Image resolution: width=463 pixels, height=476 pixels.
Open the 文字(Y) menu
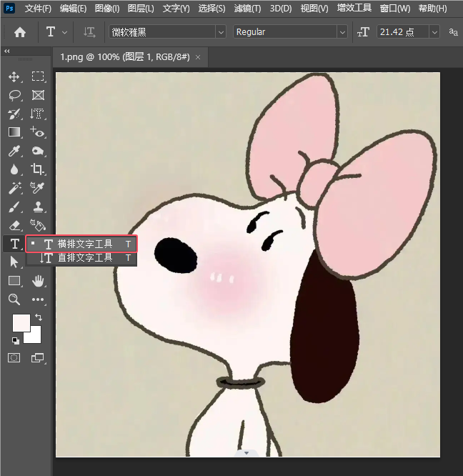pos(176,8)
